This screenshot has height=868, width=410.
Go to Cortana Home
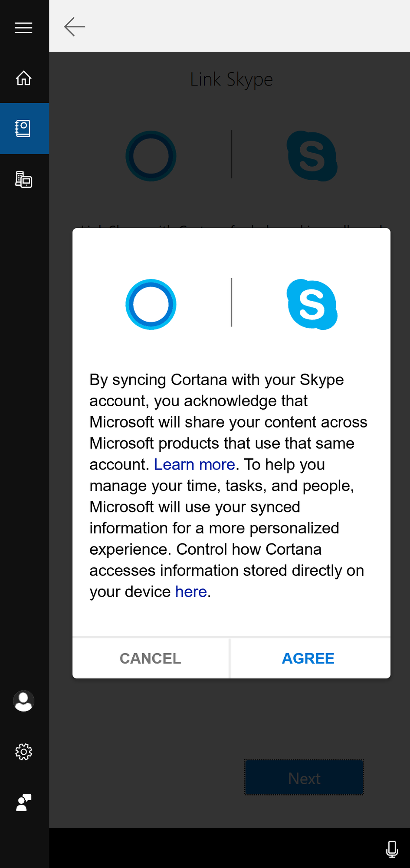[24, 78]
